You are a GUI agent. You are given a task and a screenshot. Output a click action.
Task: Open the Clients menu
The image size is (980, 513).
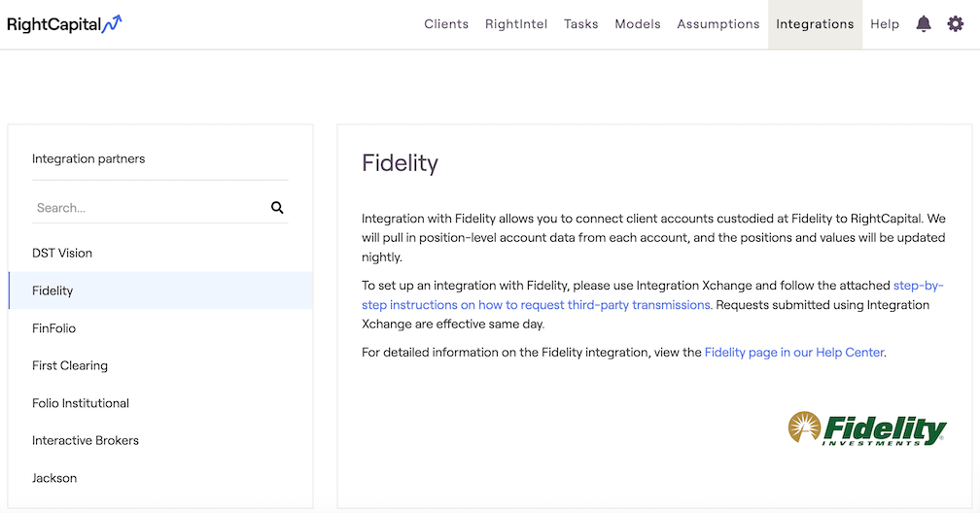[446, 23]
